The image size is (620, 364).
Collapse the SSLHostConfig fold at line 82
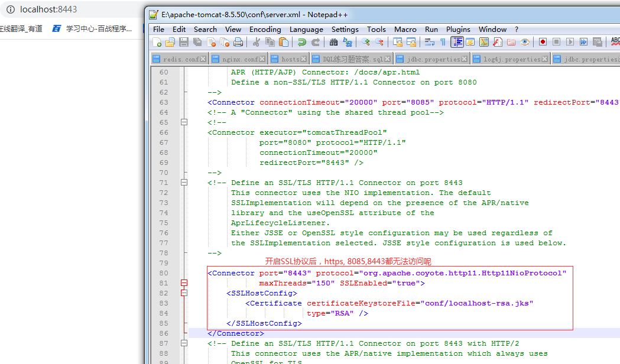click(184, 293)
